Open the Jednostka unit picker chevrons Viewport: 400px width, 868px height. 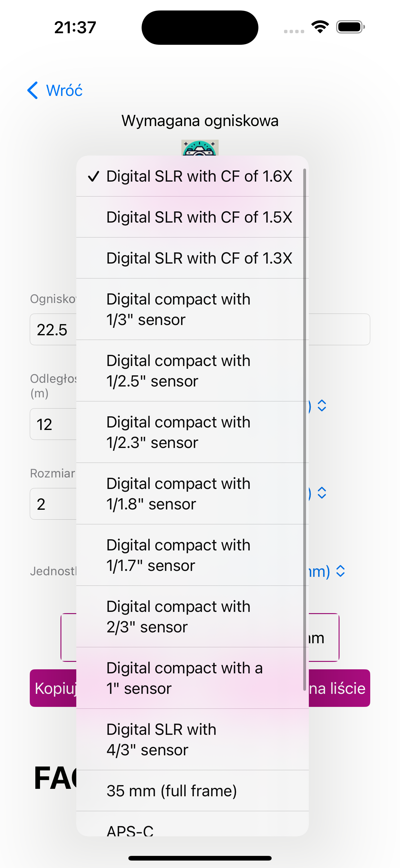(340, 571)
